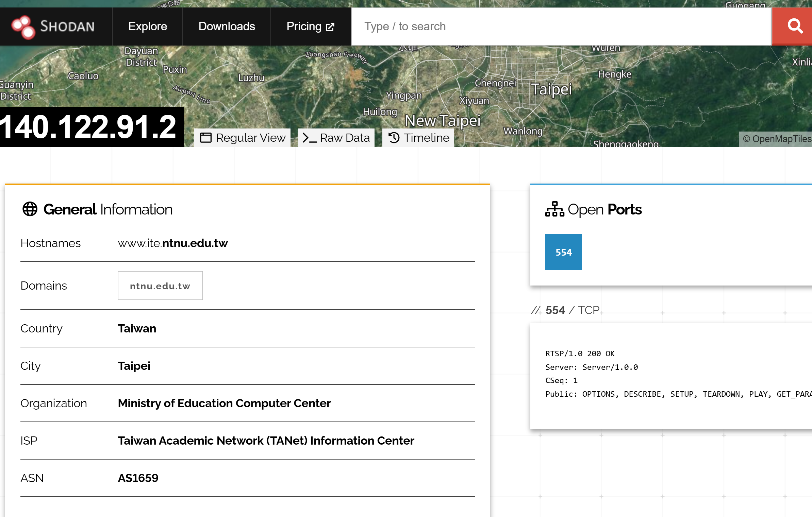Switch to Raw Data tab

point(336,138)
